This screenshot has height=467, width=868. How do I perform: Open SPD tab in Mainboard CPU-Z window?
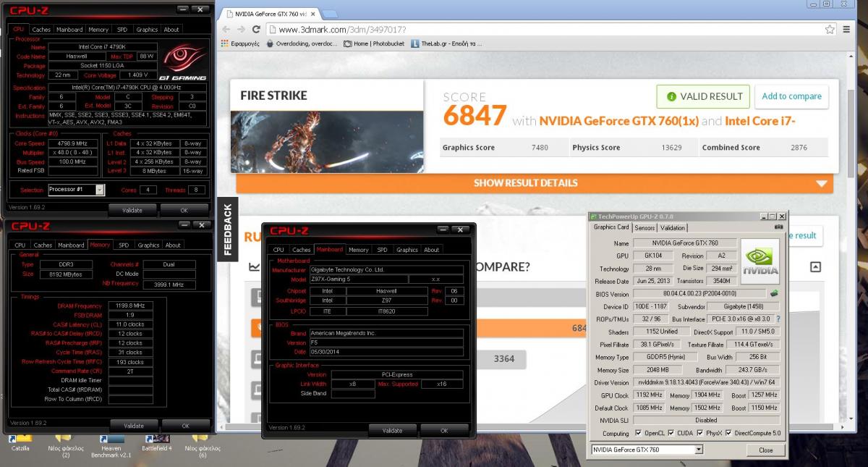point(383,250)
